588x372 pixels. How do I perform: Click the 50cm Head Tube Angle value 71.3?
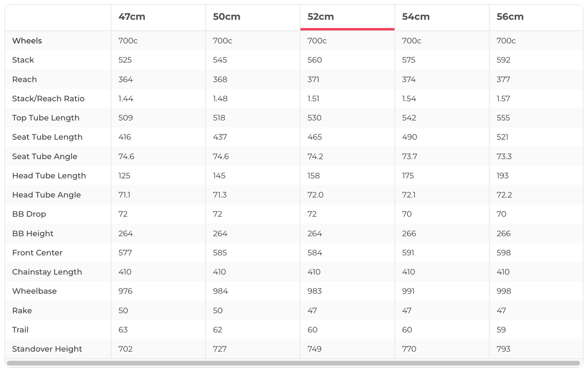(x=220, y=195)
